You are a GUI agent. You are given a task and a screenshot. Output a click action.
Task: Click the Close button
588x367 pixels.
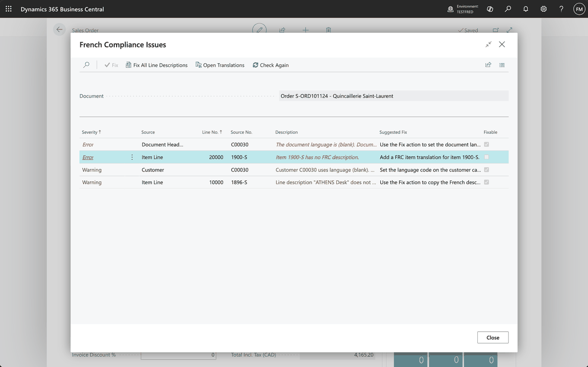click(x=493, y=338)
